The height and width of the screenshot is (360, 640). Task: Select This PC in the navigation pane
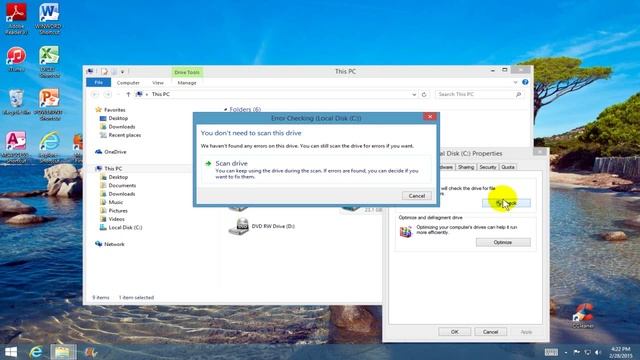pyautogui.click(x=113, y=169)
